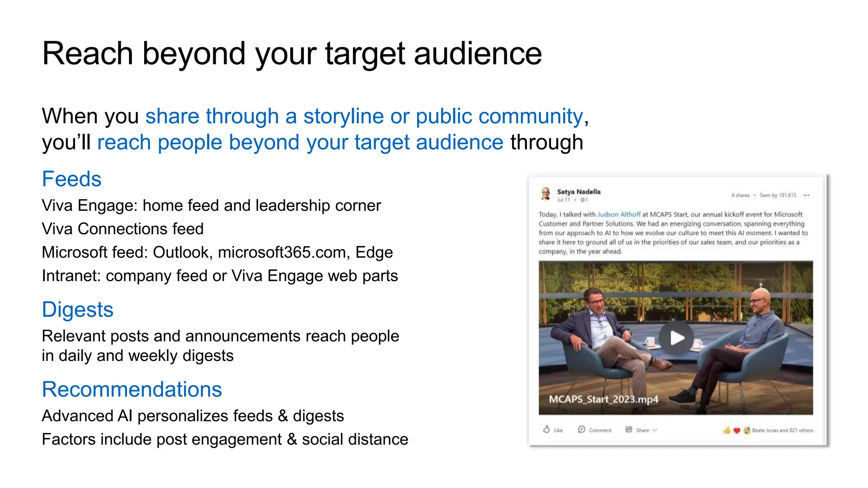The image size is (868, 488).
Task: Click the Feeds section heading
Action: [72, 179]
